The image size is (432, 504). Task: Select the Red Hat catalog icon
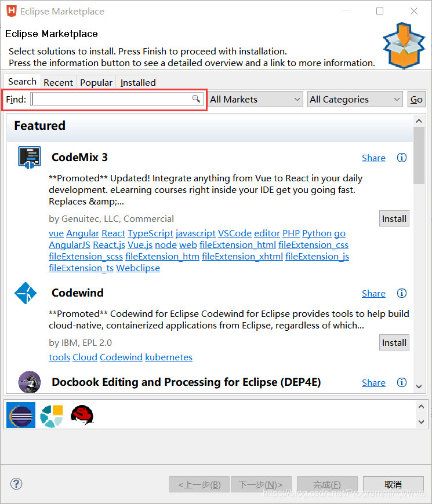(82, 415)
